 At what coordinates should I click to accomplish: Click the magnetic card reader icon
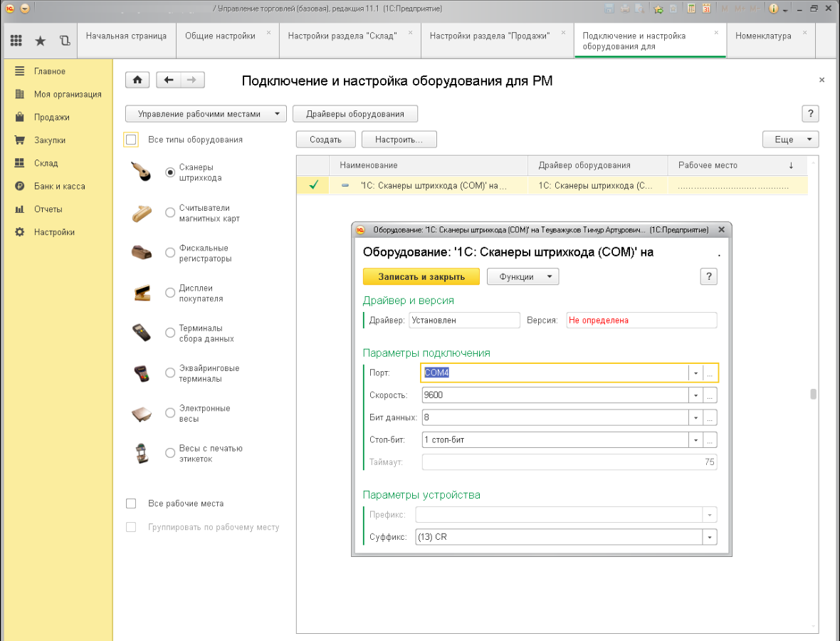pyautogui.click(x=142, y=213)
